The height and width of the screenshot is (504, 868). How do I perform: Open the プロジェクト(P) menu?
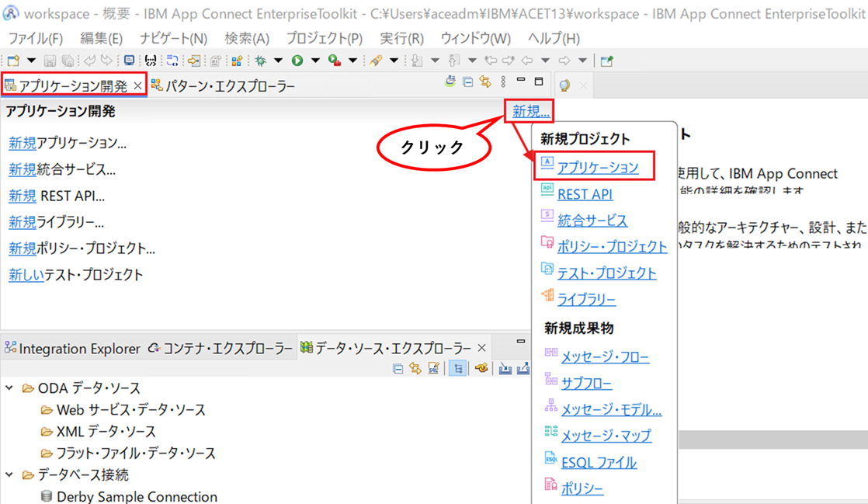pyautogui.click(x=325, y=38)
